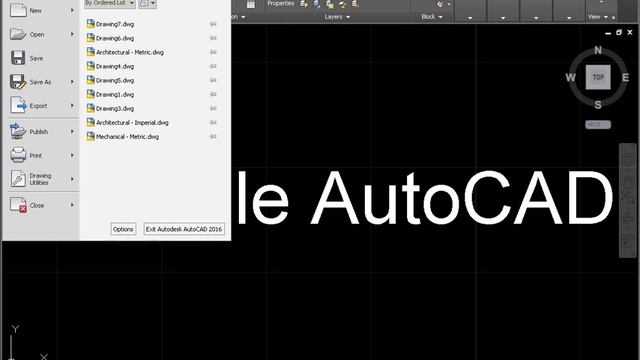Expand the Block ribbon panel
The width and height of the screenshot is (640, 360).
click(432, 17)
